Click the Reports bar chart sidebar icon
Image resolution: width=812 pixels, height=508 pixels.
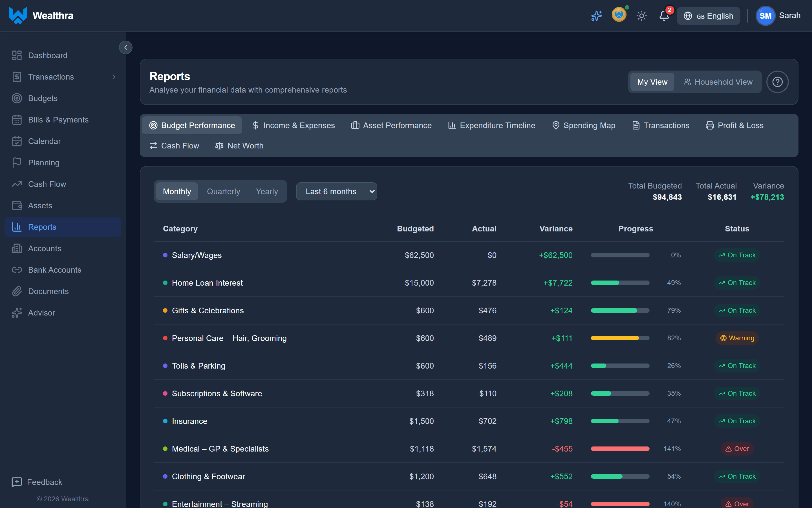tap(17, 227)
